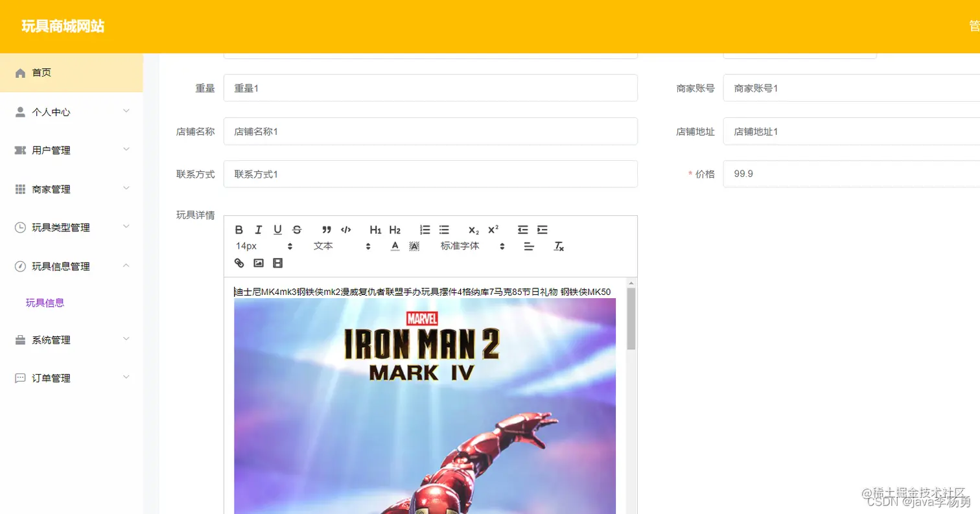
Task: Increase indent in editor
Action: (542, 229)
